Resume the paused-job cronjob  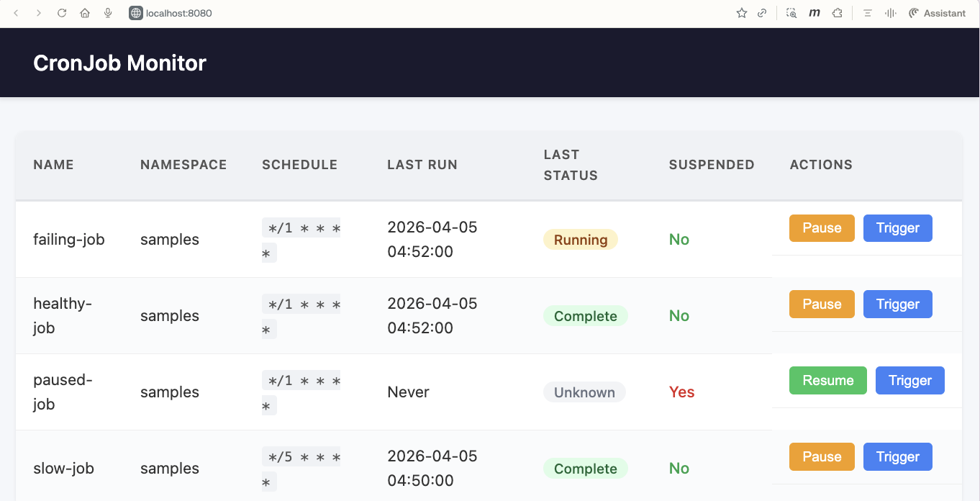(827, 381)
